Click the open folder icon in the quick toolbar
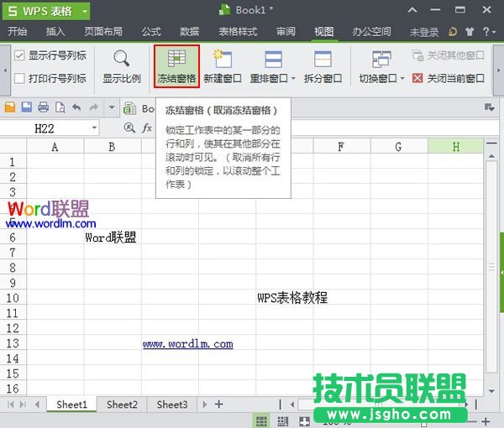 [x=10, y=107]
